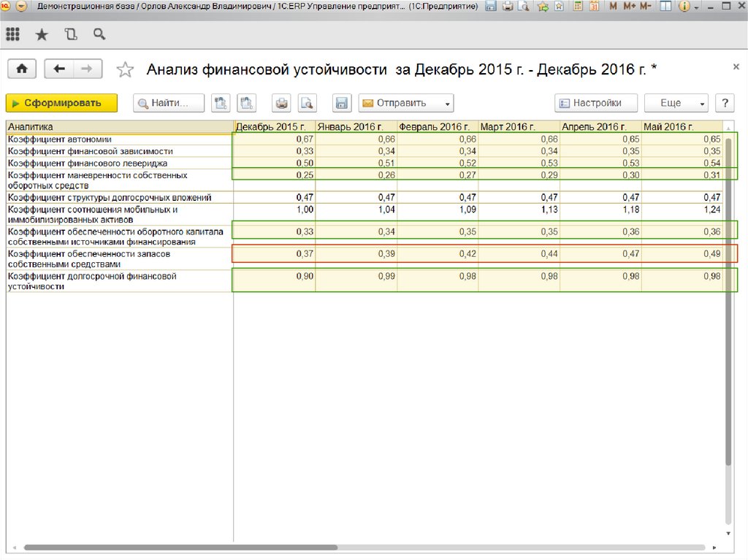Print the report with the printer icon
The image size is (748, 560).
282,103
